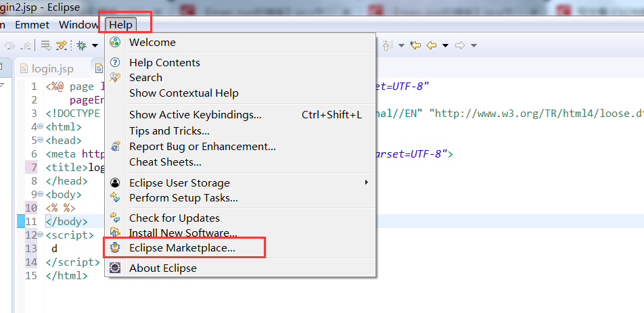
Task: Click the letter d on line 13
Action: click(55, 249)
